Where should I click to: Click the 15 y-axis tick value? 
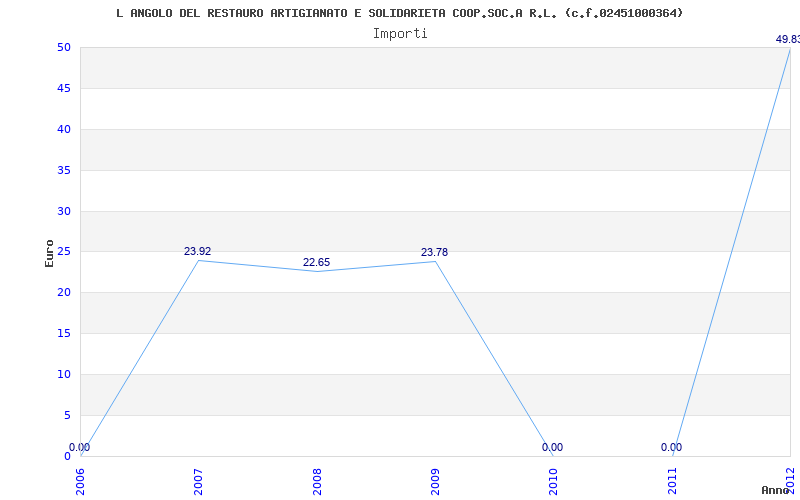point(64,334)
